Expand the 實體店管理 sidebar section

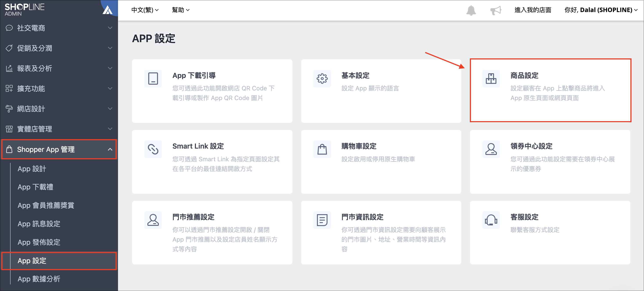[x=110, y=129]
